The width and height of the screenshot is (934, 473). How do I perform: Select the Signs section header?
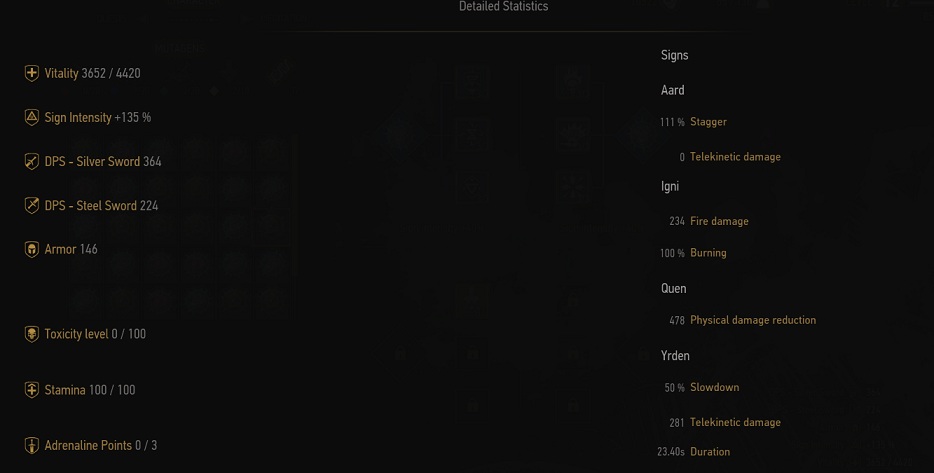[674, 55]
